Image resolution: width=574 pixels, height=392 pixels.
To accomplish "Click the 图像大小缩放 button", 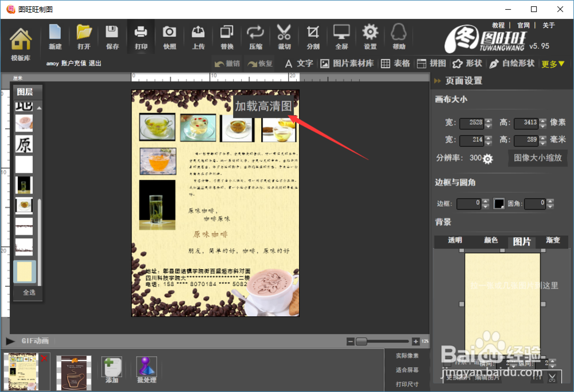I will (537, 158).
